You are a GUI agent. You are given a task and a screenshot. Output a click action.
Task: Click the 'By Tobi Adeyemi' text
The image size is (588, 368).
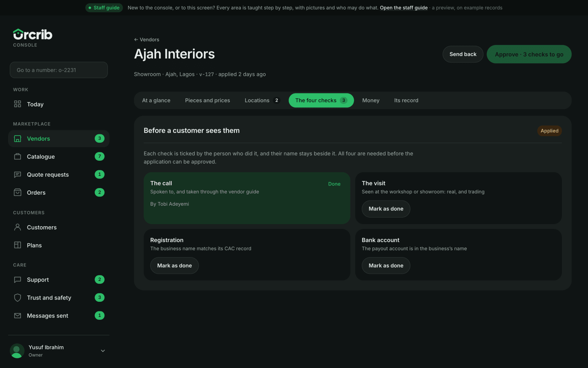coord(169,204)
